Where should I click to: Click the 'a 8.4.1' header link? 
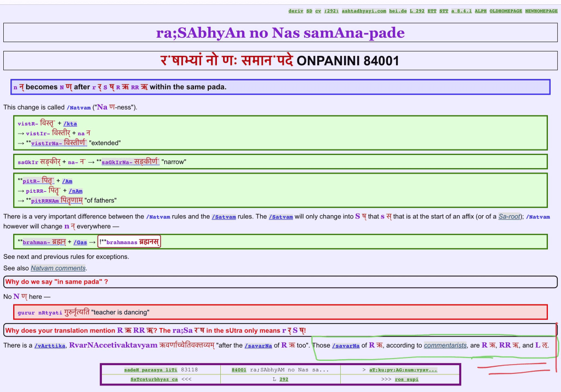tap(461, 11)
